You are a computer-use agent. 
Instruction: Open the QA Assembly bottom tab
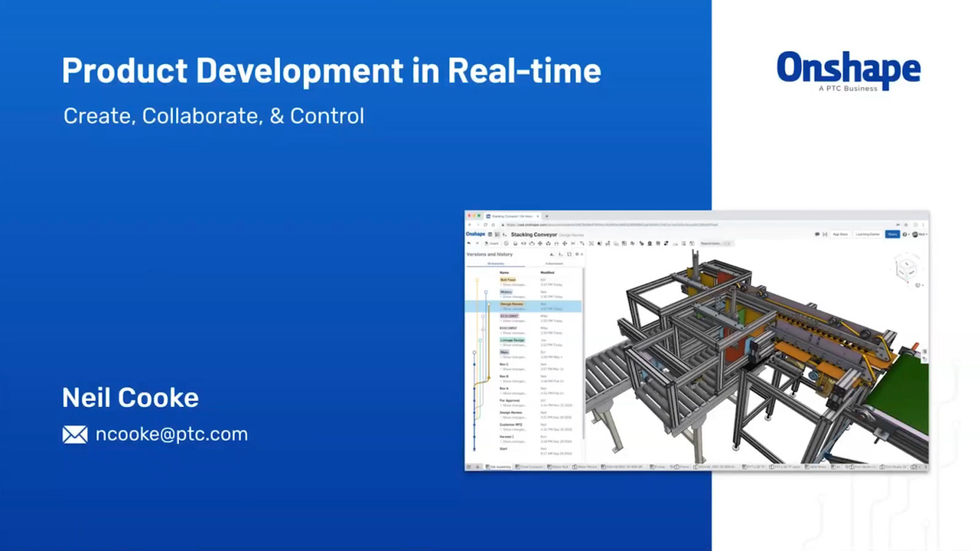(500, 467)
